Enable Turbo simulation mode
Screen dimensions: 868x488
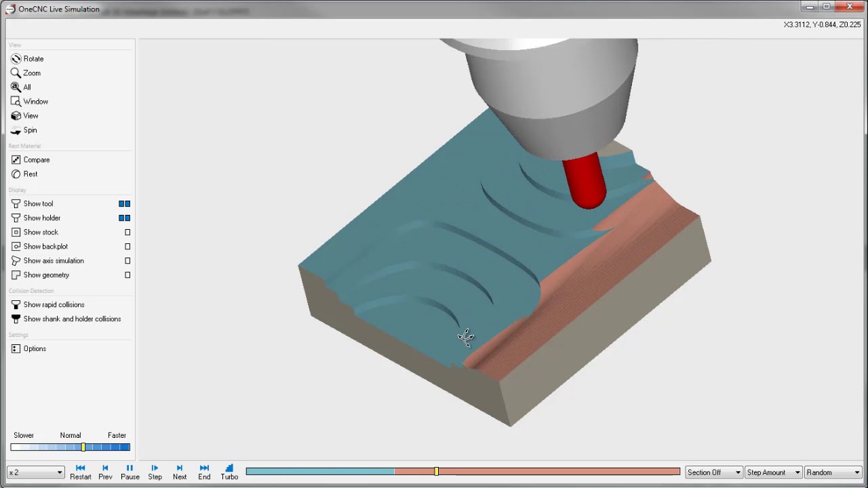tap(229, 472)
